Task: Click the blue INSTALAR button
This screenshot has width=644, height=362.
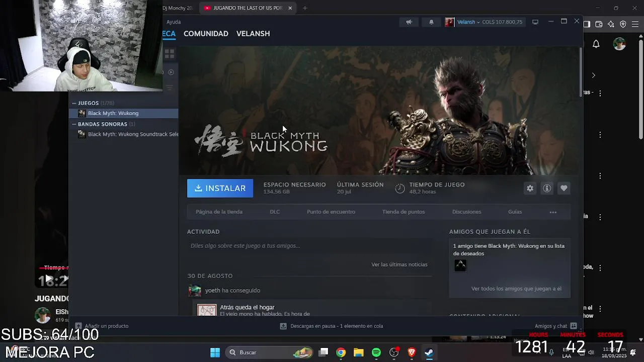Action: coord(220,188)
